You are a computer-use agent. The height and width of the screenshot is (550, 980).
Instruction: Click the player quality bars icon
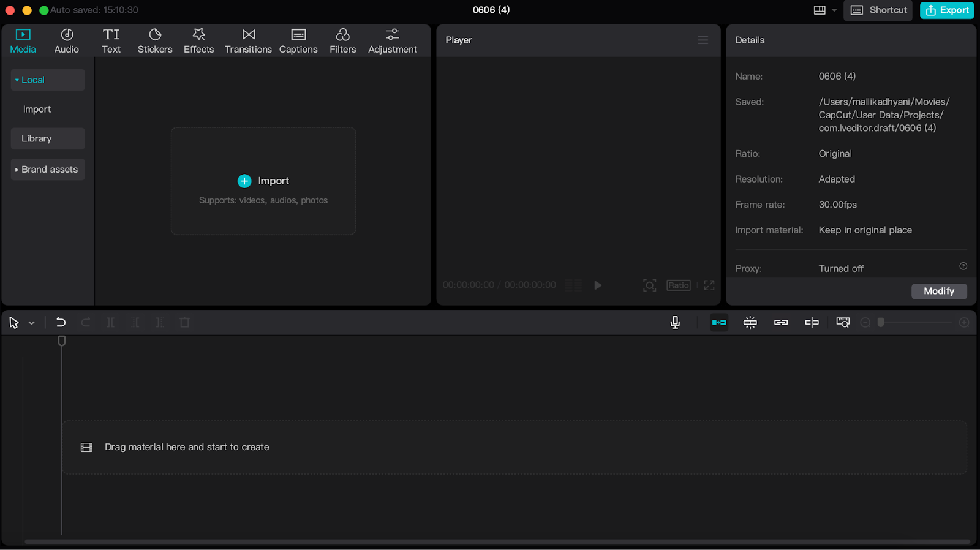[573, 285]
